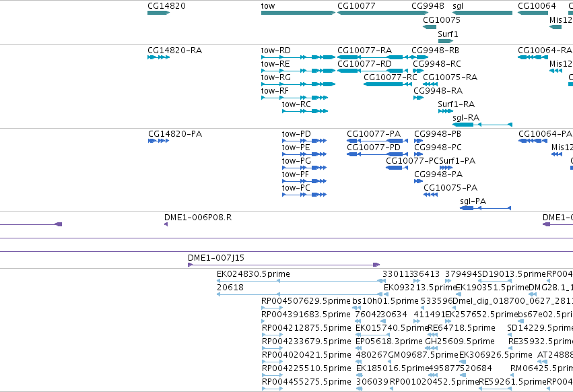The height and width of the screenshot is (392, 573).
Task: Click the DME1-007J15 clone feature
Action: 284,265
